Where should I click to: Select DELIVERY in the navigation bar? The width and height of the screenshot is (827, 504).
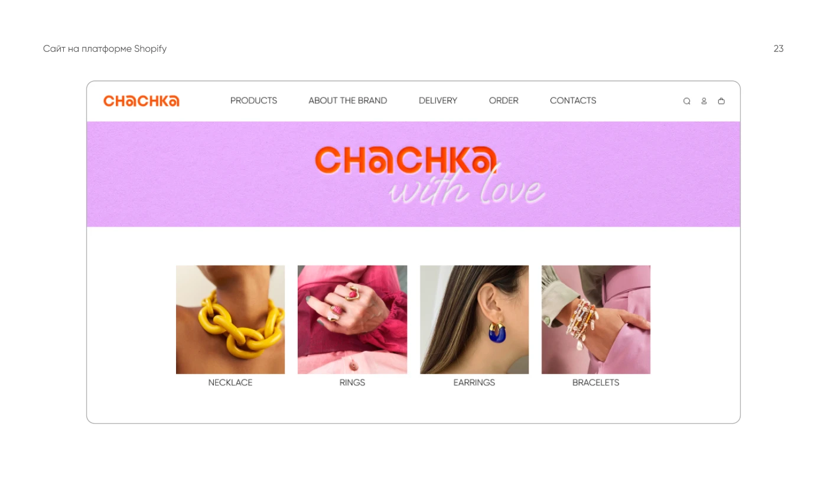(x=438, y=101)
